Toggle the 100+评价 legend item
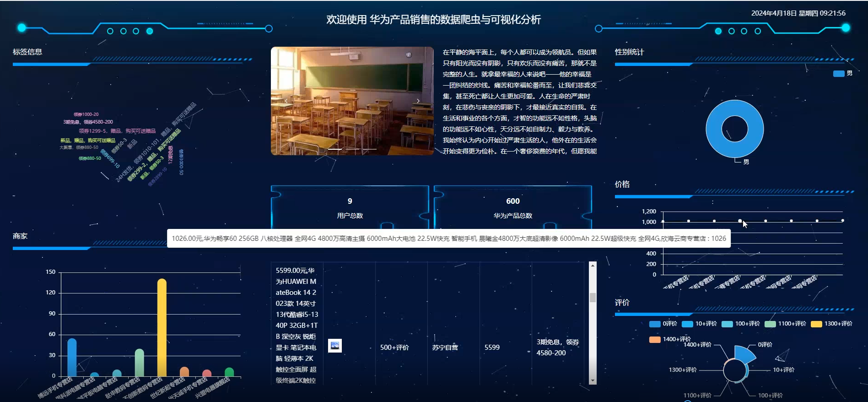This screenshot has height=402, width=868. click(x=740, y=324)
